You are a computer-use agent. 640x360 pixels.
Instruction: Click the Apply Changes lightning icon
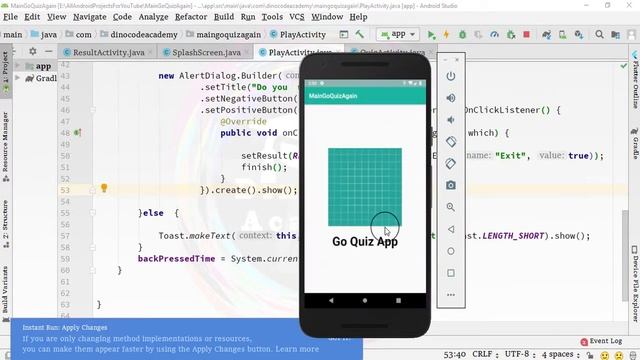(446, 35)
